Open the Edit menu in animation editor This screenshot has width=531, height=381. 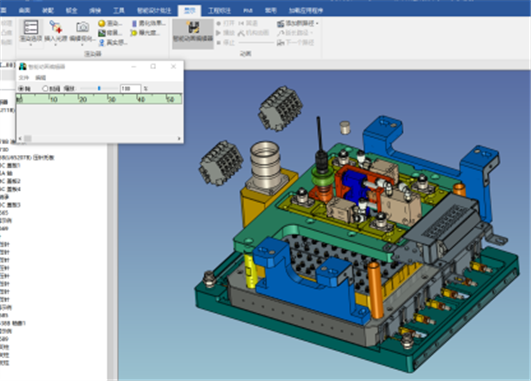tap(41, 78)
